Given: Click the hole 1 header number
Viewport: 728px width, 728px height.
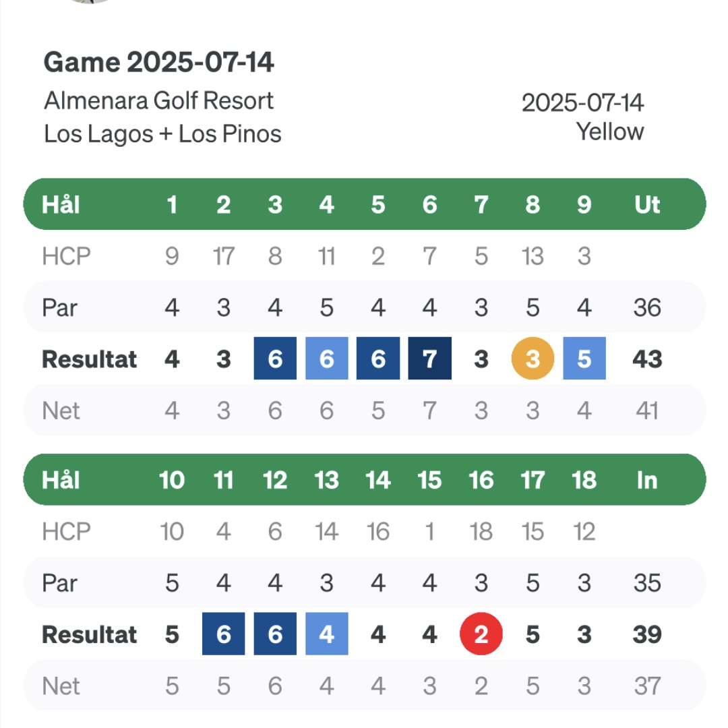Looking at the screenshot, I should (172, 205).
